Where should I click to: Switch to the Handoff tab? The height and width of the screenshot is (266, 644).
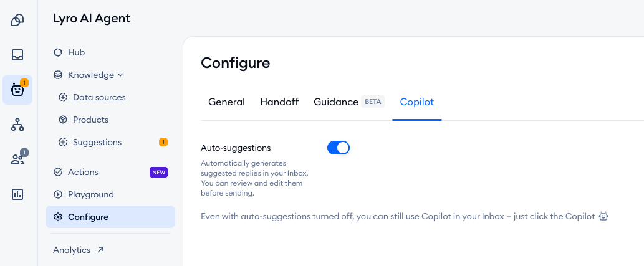(279, 102)
